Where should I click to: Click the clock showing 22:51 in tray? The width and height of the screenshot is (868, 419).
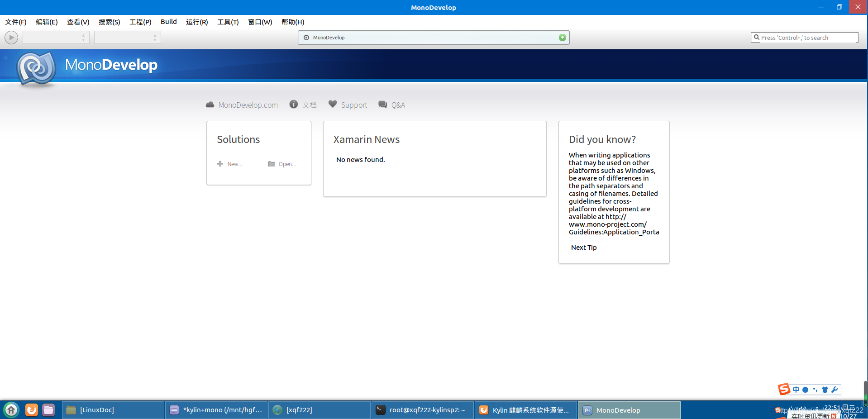coord(839,408)
